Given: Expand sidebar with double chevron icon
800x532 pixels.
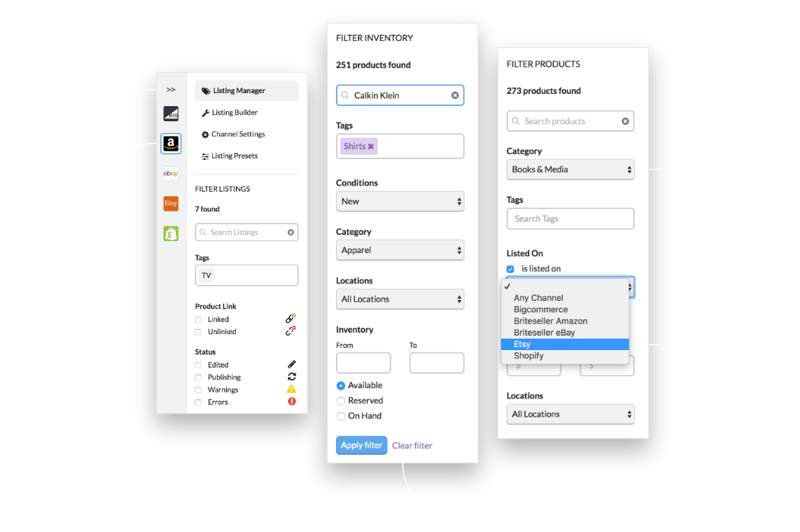Looking at the screenshot, I should (171, 89).
